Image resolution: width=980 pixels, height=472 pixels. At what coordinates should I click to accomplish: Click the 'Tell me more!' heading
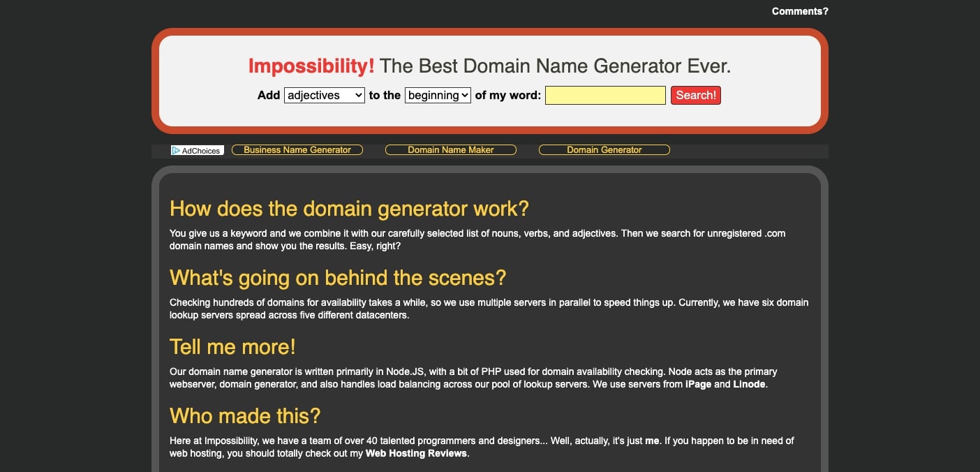(232, 347)
